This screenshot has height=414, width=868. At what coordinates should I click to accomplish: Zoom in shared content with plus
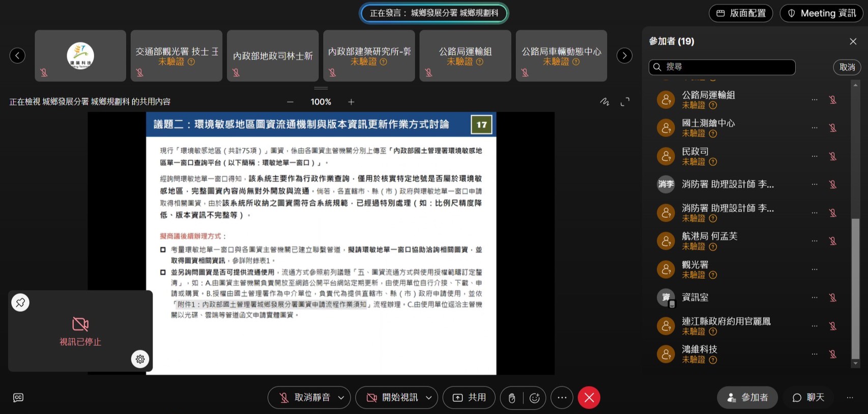[351, 102]
